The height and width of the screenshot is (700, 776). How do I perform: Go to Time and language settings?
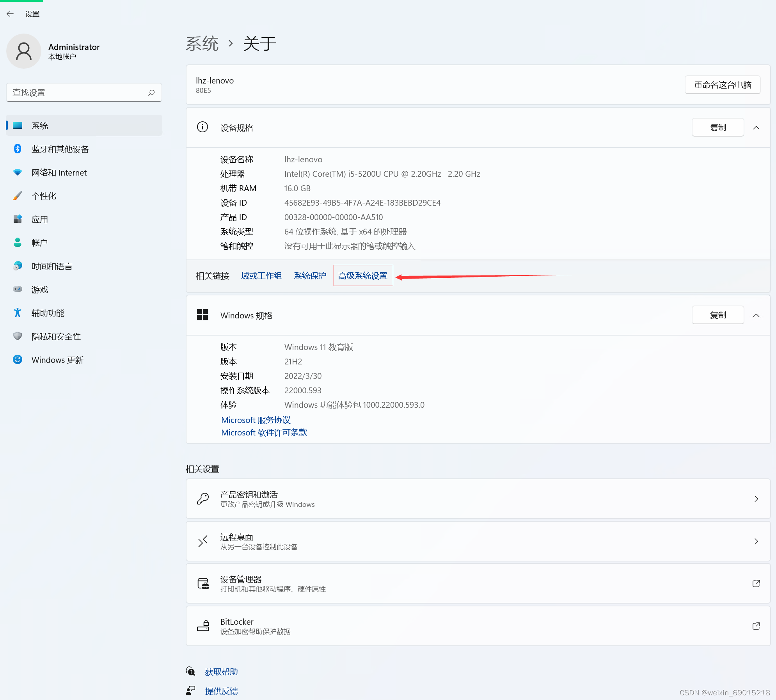pyautogui.click(x=52, y=266)
